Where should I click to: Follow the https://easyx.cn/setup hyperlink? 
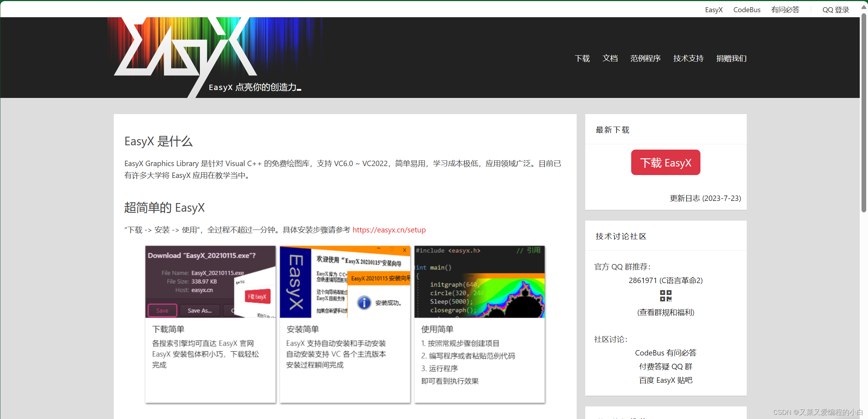click(389, 230)
